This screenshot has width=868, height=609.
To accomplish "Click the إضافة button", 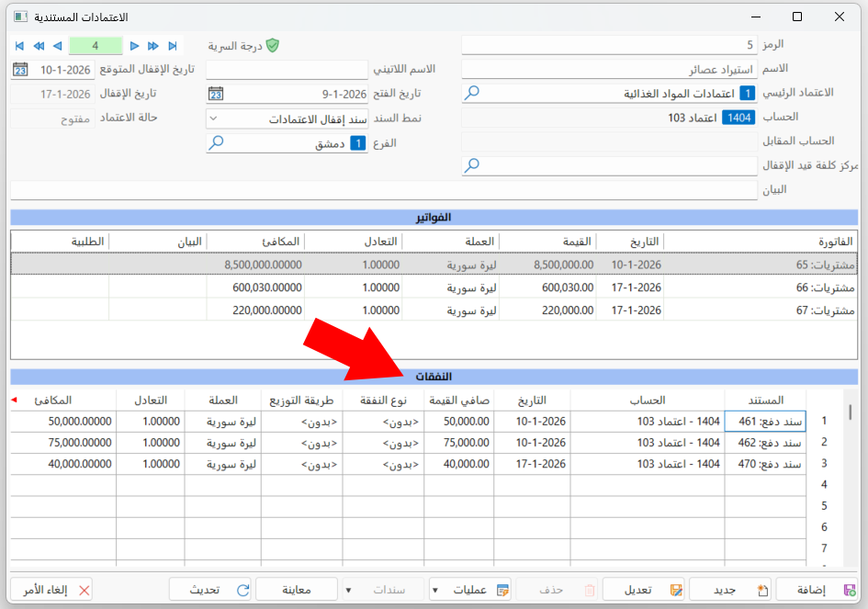I will click(817, 590).
